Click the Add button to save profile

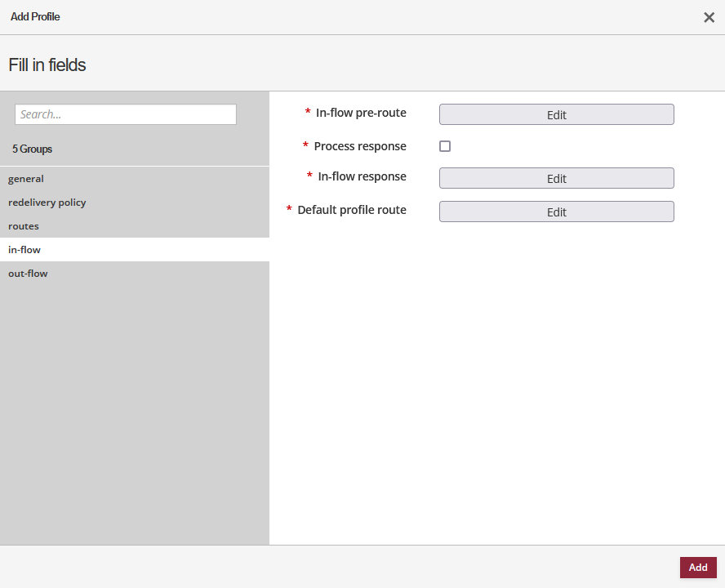click(x=697, y=567)
